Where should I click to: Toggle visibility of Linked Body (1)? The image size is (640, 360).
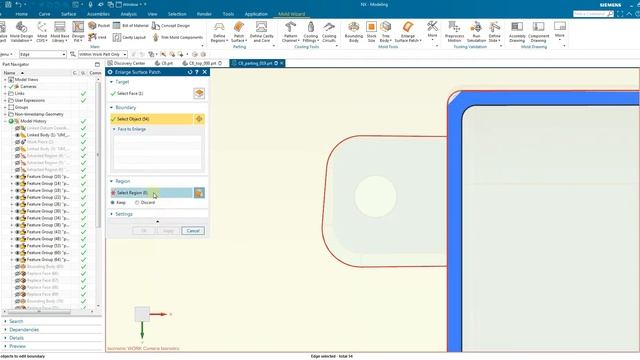pos(18,135)
